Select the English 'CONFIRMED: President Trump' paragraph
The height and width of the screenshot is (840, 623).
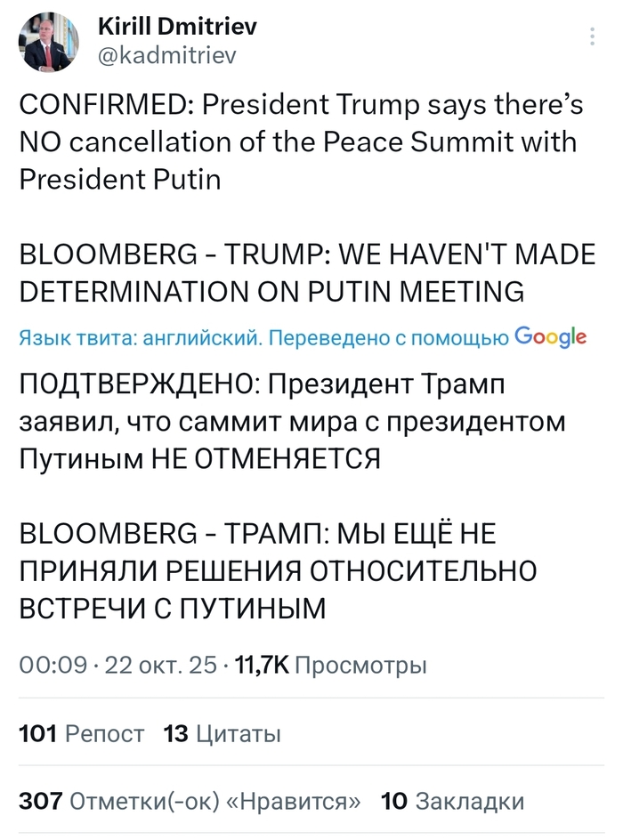tap(301, 142)
